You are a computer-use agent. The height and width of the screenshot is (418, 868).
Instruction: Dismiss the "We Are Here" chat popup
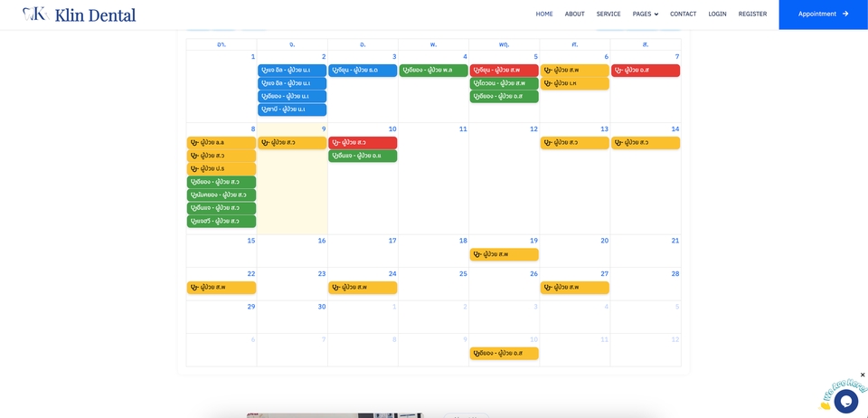coord(862,375)
